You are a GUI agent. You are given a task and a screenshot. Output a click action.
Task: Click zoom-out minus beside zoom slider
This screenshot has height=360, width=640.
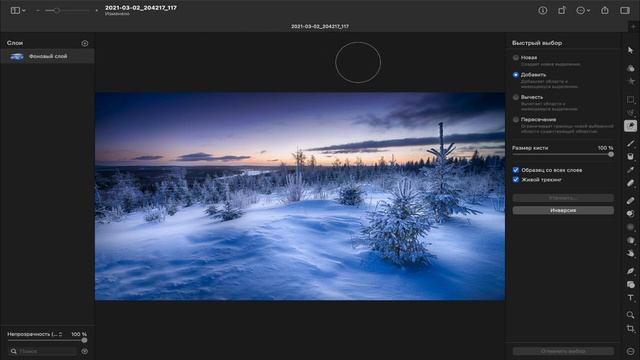click(x=38, y=11)
